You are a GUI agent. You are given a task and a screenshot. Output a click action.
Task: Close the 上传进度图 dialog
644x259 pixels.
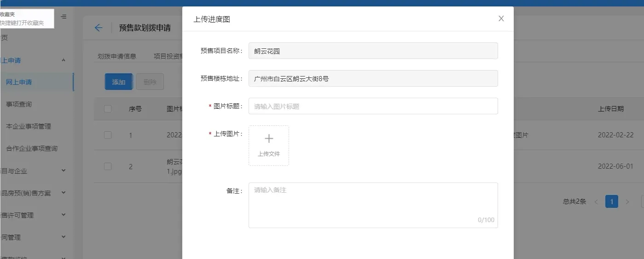click(501, 18)
